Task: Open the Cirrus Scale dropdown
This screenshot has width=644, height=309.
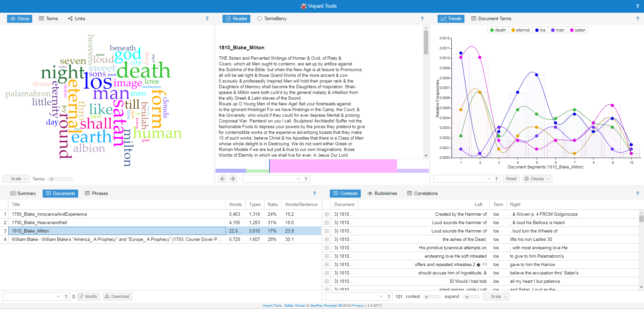Action: click(16, 179)
